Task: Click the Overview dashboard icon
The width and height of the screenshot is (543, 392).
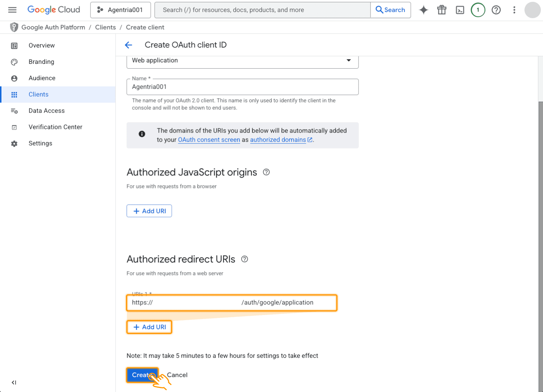Action: click(x=14, y=46)
